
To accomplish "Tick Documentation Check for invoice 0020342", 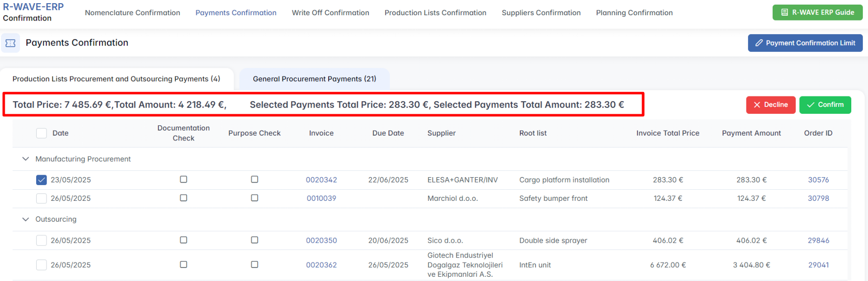I will pyautogui.click(x=183, y=179).
